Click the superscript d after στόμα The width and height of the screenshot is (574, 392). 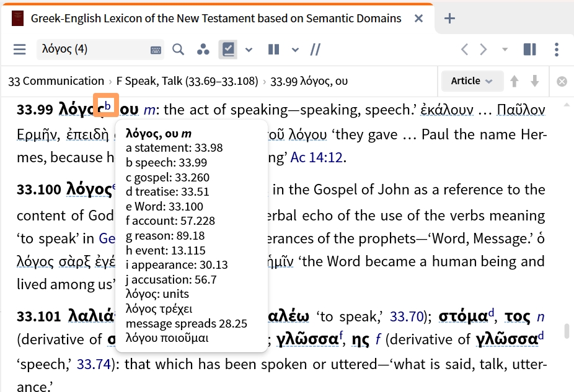[x=491, y=313]
